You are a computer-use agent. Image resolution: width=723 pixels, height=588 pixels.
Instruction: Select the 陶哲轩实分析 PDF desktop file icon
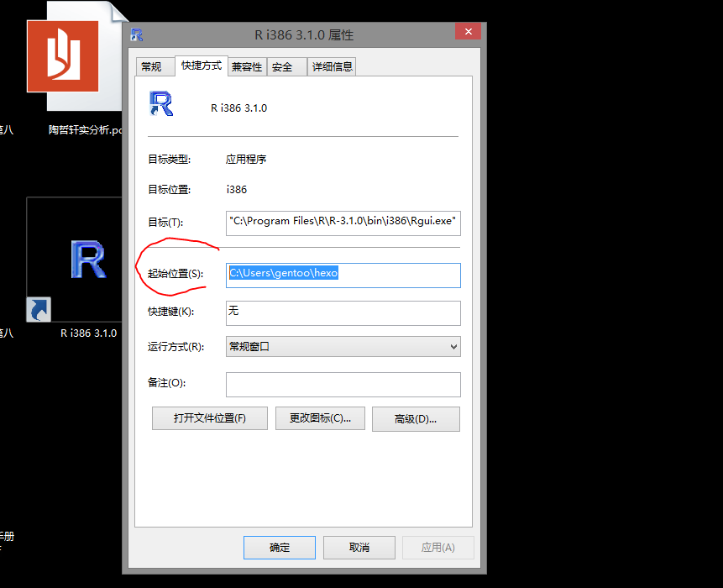click(x=74, y=56)
